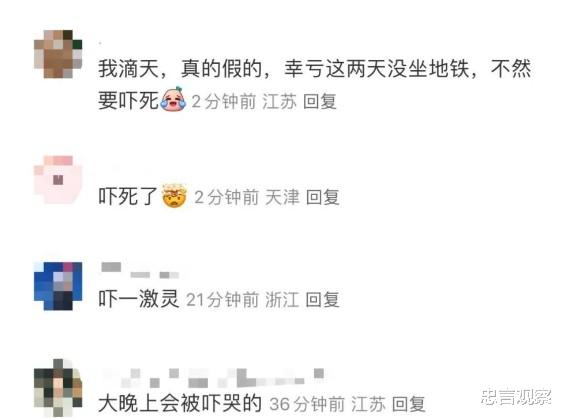Click the '2分钟前 天津' timestamp
Image resolution: width=561 pixels, height=418 pixels.
coord(247,198)
